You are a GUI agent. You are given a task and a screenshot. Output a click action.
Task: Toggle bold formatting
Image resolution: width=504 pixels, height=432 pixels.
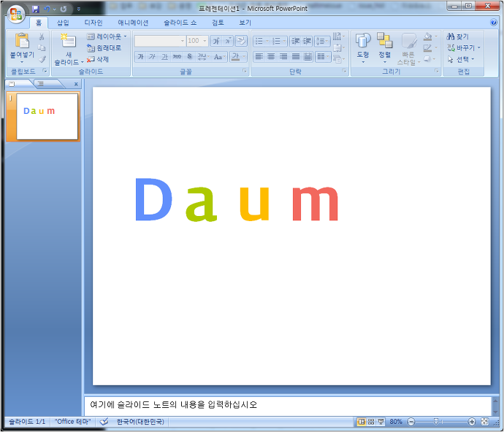point(140,57)
